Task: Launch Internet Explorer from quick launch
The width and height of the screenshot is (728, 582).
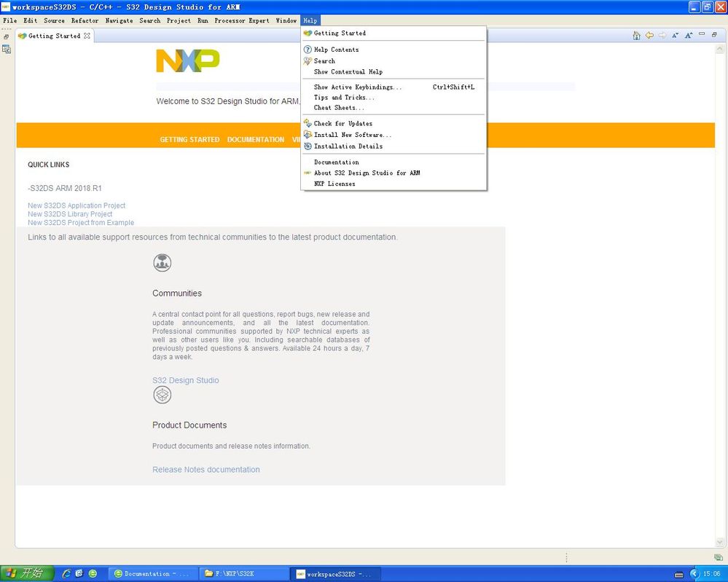Action: (x=66, y=574)
